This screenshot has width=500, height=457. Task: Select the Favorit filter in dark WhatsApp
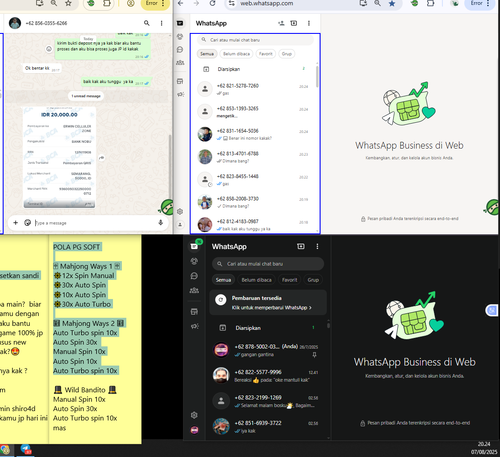289,280
